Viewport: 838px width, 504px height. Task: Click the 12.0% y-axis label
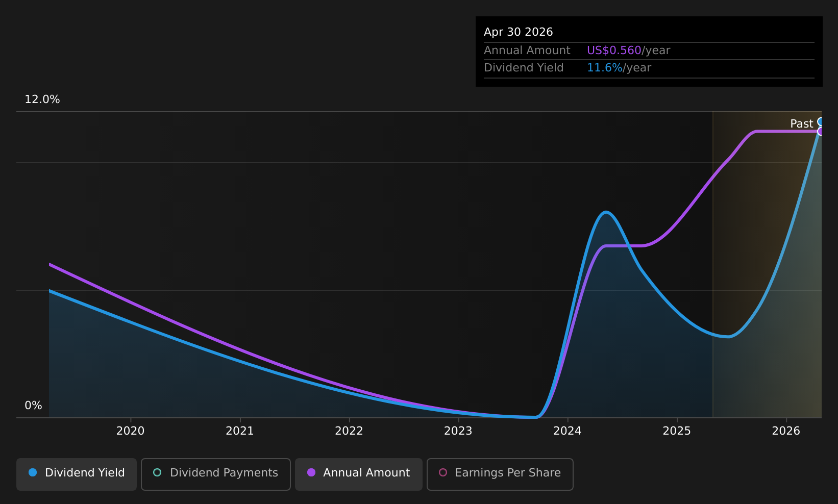(x=42, y=99)
